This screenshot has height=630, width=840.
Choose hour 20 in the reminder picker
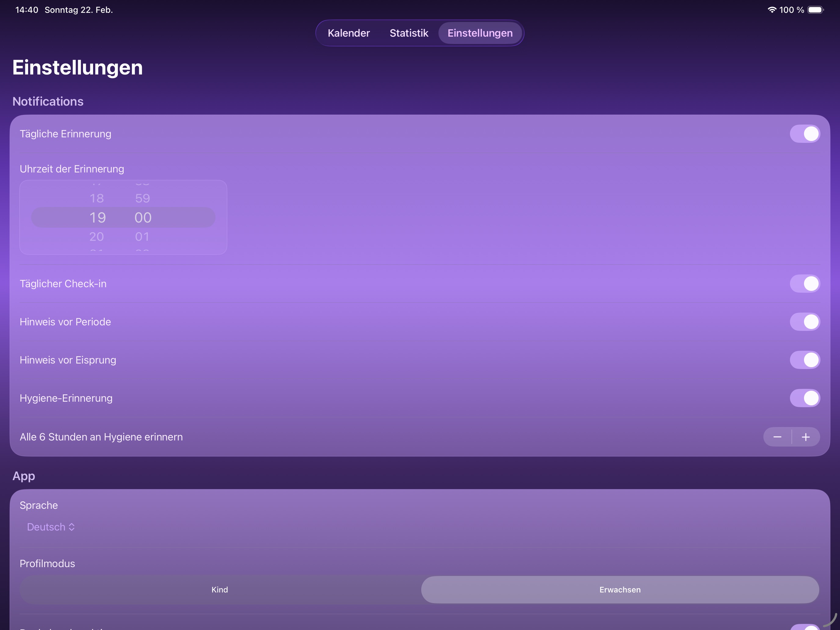coord(96,236)
